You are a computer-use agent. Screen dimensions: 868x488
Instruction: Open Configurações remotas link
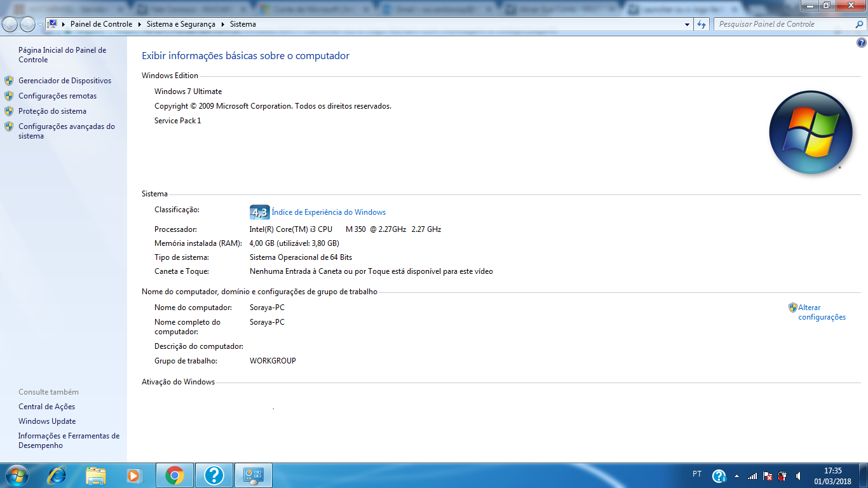pos(57,96)
